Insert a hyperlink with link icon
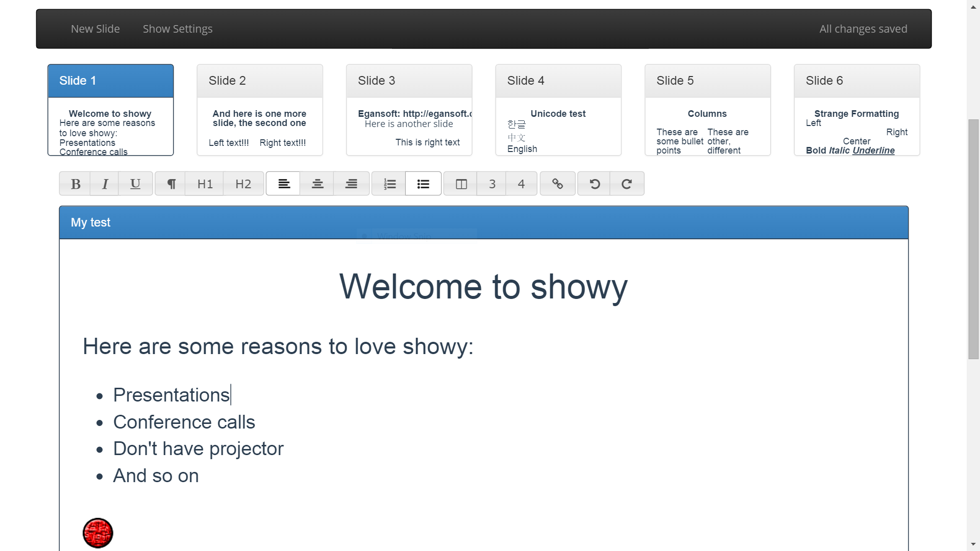 [557, 184]
